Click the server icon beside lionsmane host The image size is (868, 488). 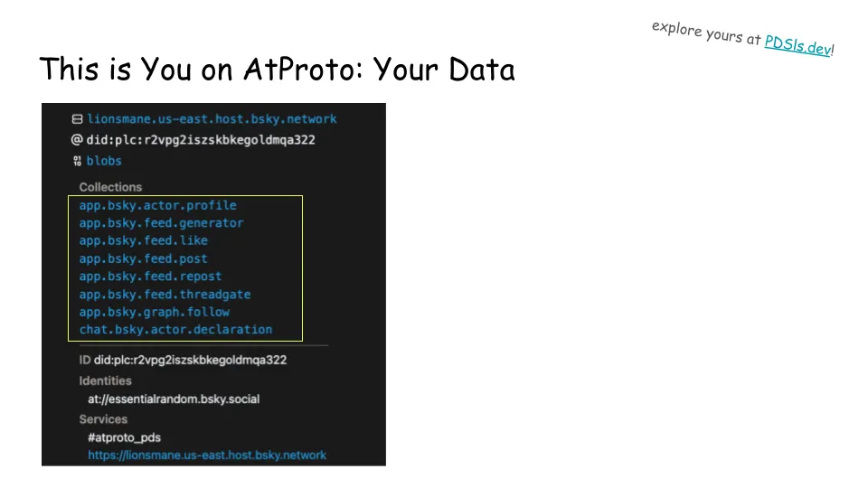point(78,119)
